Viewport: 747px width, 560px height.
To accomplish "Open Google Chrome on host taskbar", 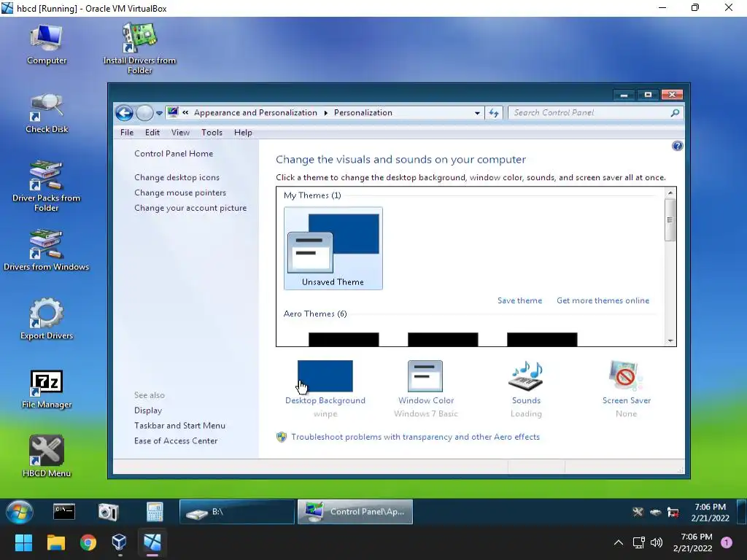I will tap(88, 542).
